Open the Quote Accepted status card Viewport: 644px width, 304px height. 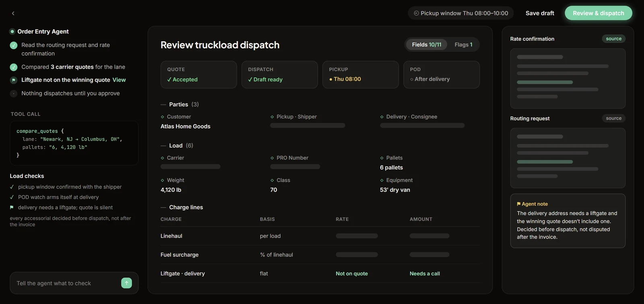click(198, 74)
